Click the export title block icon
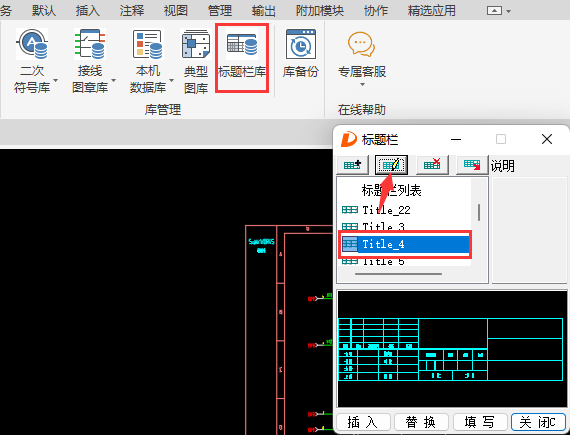 (x=471, y=165)
